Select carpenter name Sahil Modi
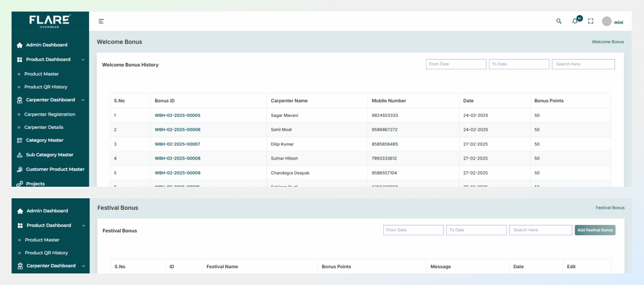This screenshot has width=644, height=285. tap(282, 129)
